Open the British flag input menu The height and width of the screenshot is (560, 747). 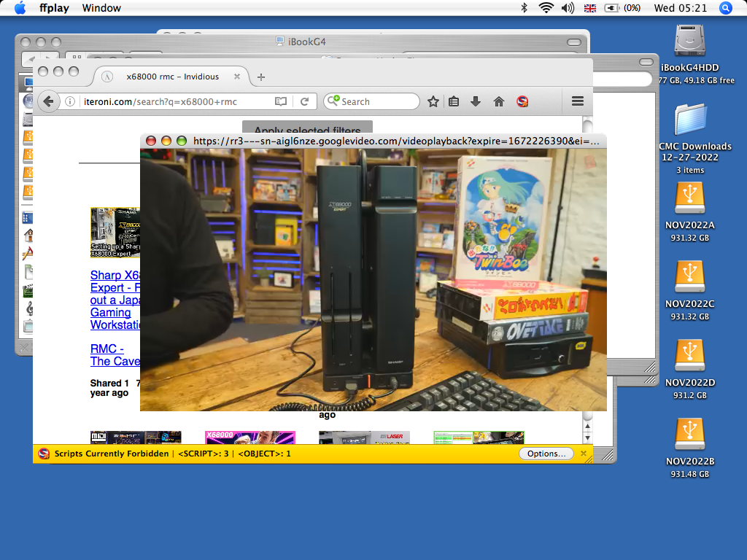point(589,8)
